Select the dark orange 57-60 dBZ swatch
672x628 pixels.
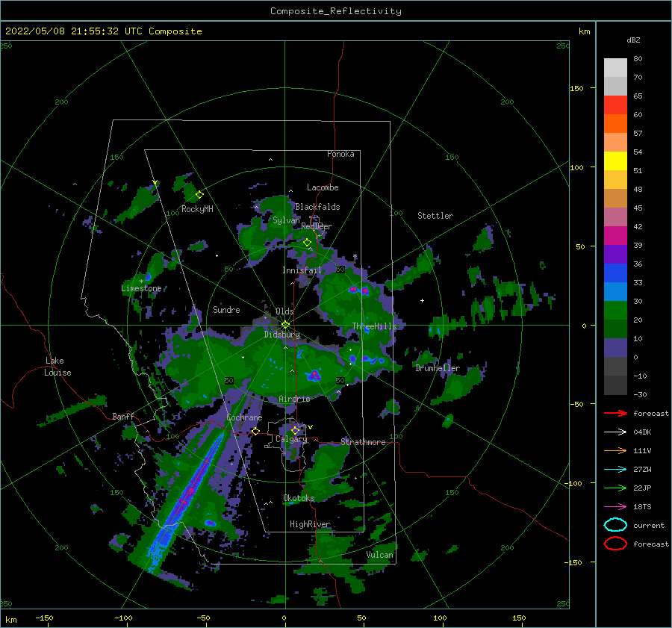(x=615, y=124)
